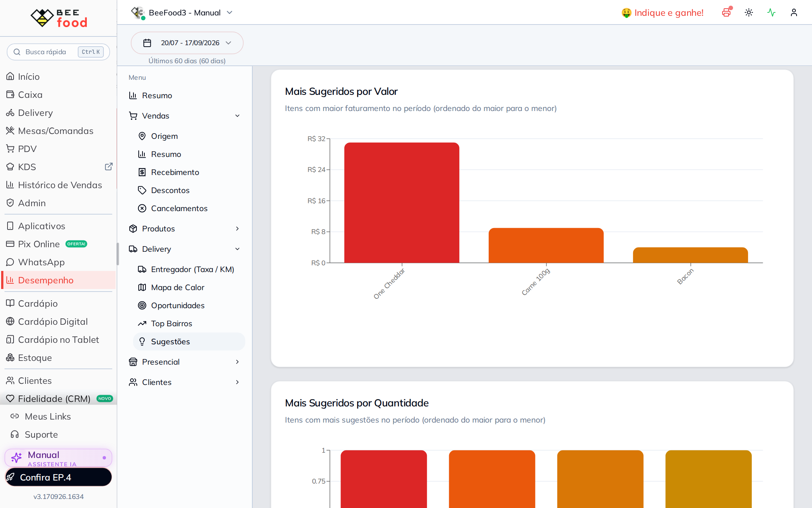
Task: Click the Fidelidade heart icon
Action: coord(10,398)
